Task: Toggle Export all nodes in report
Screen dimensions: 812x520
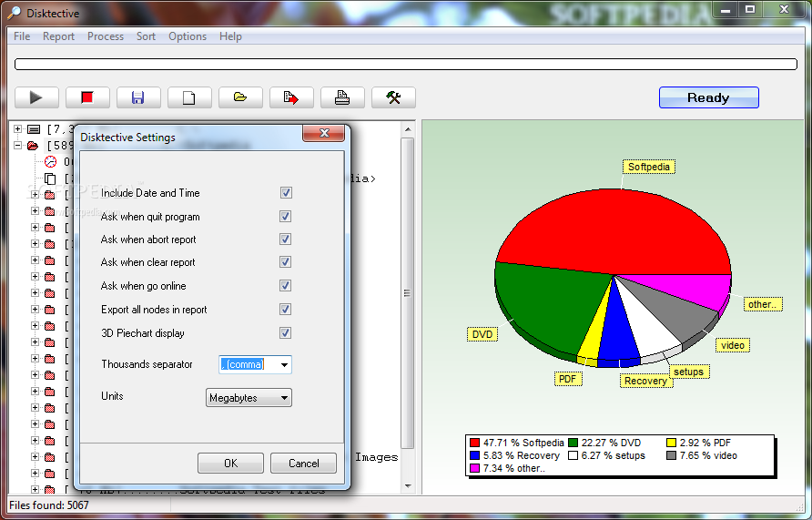Action: (x=285, y=310)
